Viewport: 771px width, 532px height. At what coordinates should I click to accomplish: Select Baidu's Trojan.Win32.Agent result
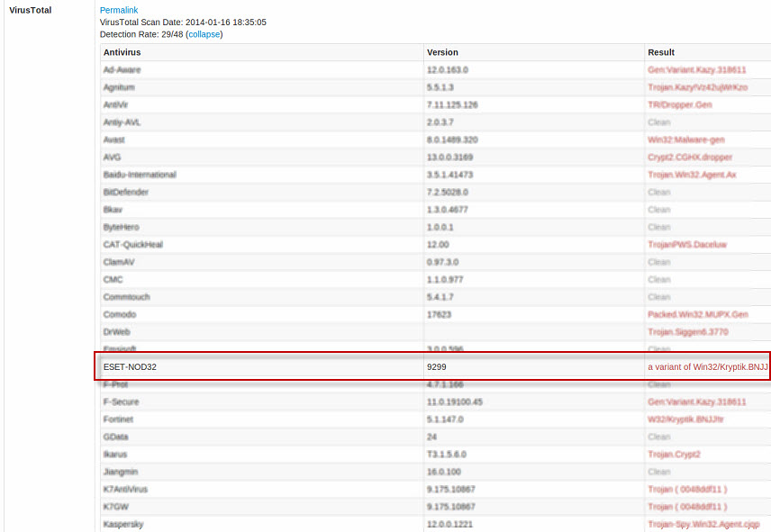pos(692,175)
